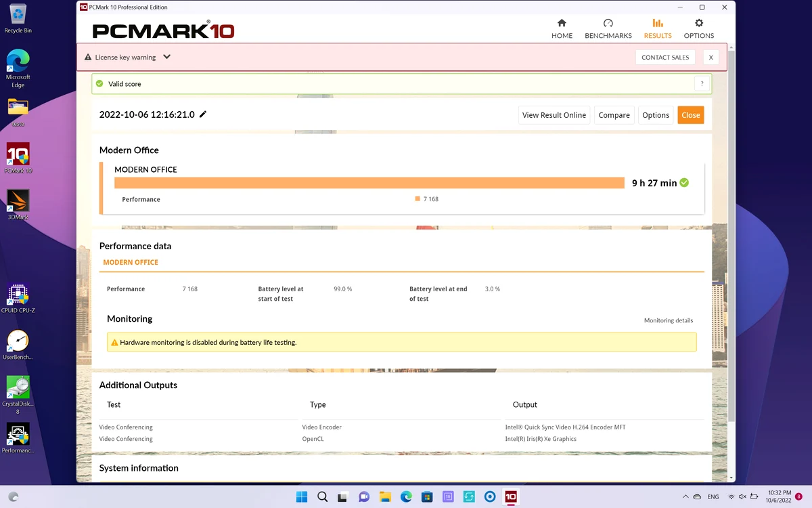Open taskbar Search magnifier
This screenshot has width=812, height=508.
tap(322, 496)
